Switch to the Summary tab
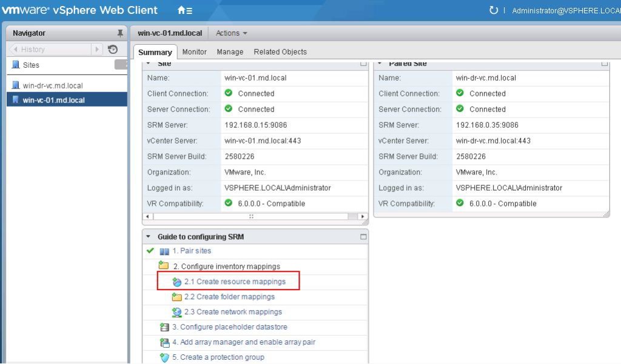The width and height of the screenshot is (621, 364). [x=155, y=52]
